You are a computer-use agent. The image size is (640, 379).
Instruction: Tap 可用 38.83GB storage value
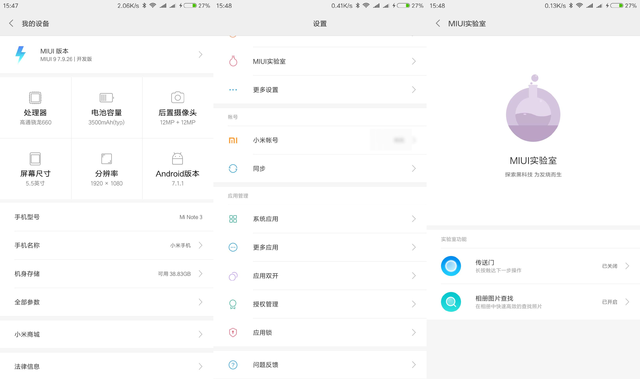[x=174, y=274]
